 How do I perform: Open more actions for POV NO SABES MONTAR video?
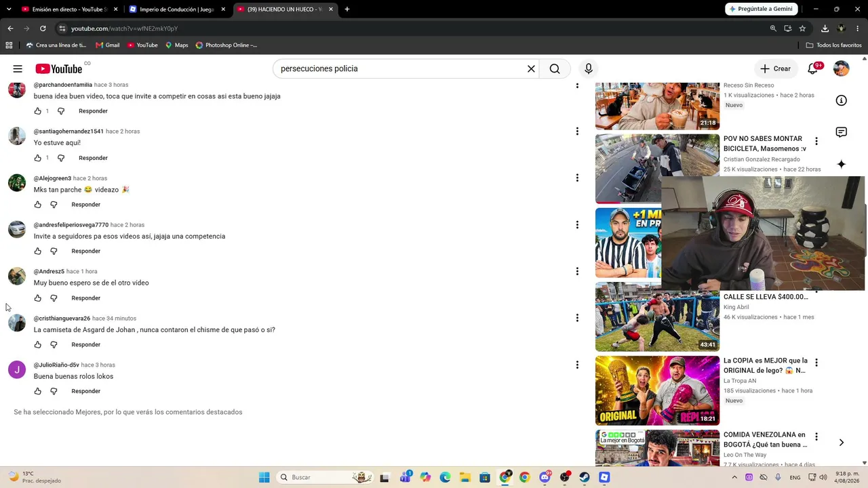coord(816,142)
